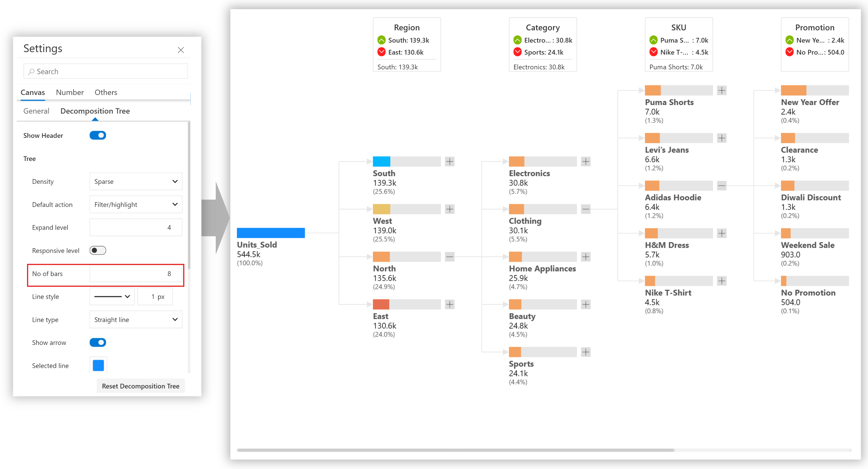Expand the South region node plus icon
The height and width of the screenshot is (469, 868).
[450, 162]
